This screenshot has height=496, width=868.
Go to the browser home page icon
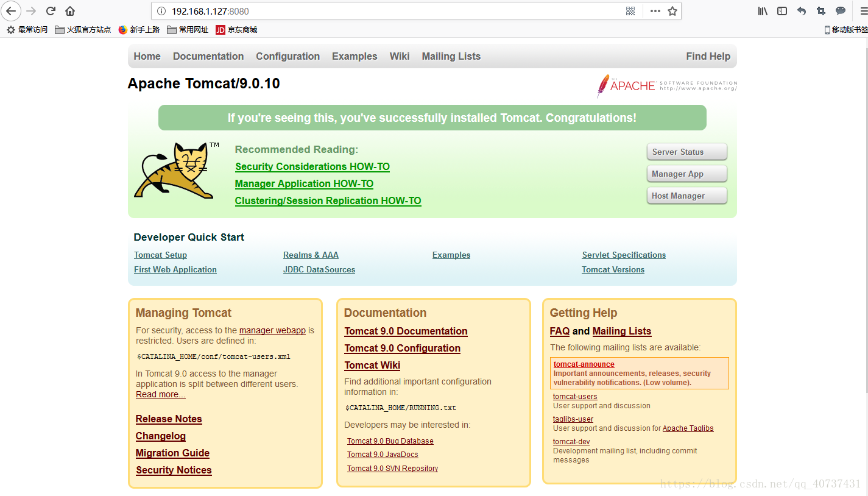coord(70,11)
